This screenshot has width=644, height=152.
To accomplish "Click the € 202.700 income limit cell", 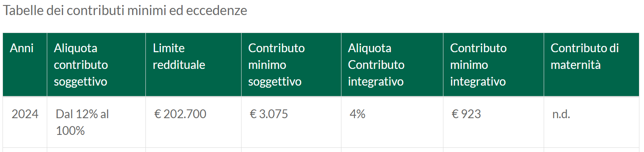I will point(193,122).
